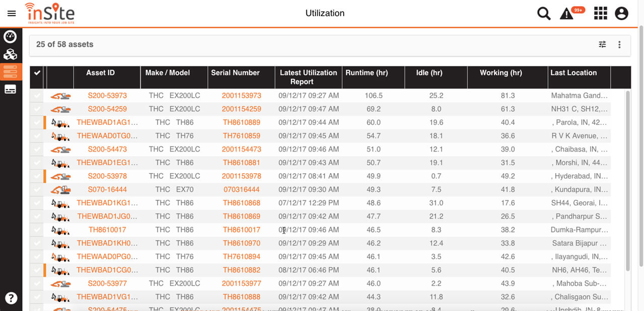Click the page vertical scrollbar
Image resolution: width=644 pixels, height=311 pixels.
pos(641,146)
